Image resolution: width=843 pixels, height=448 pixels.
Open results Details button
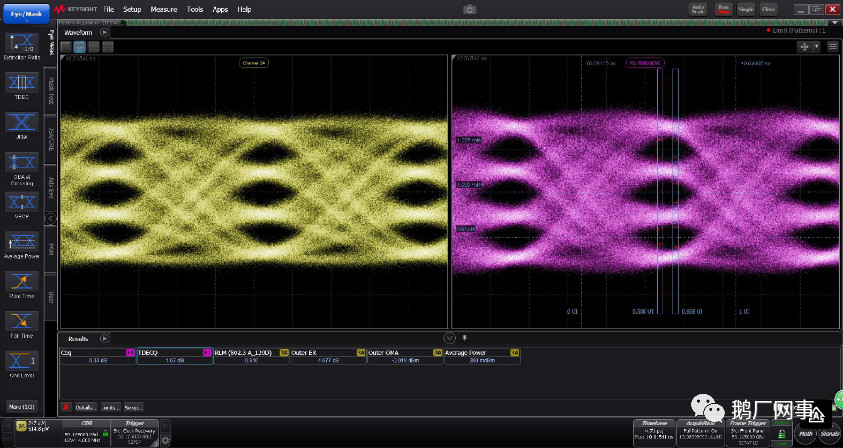coord(85,407)
